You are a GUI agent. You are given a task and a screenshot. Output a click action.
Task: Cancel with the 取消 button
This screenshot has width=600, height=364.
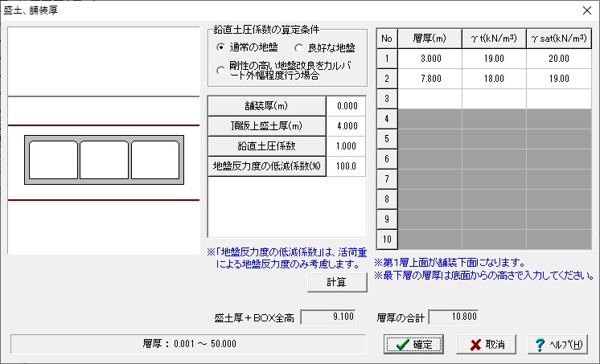point(486,344)
